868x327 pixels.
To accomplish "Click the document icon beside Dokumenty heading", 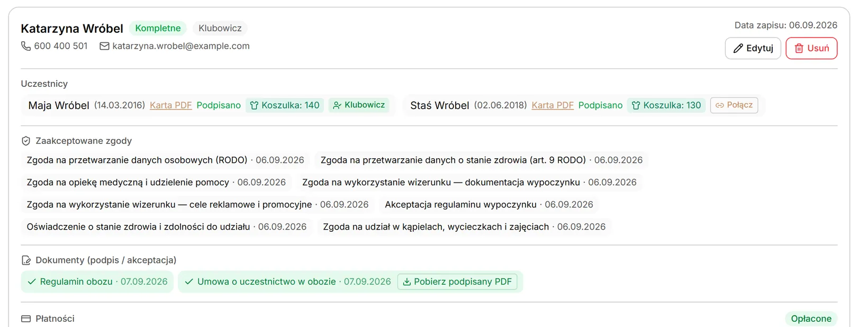I will click(26, 260).
